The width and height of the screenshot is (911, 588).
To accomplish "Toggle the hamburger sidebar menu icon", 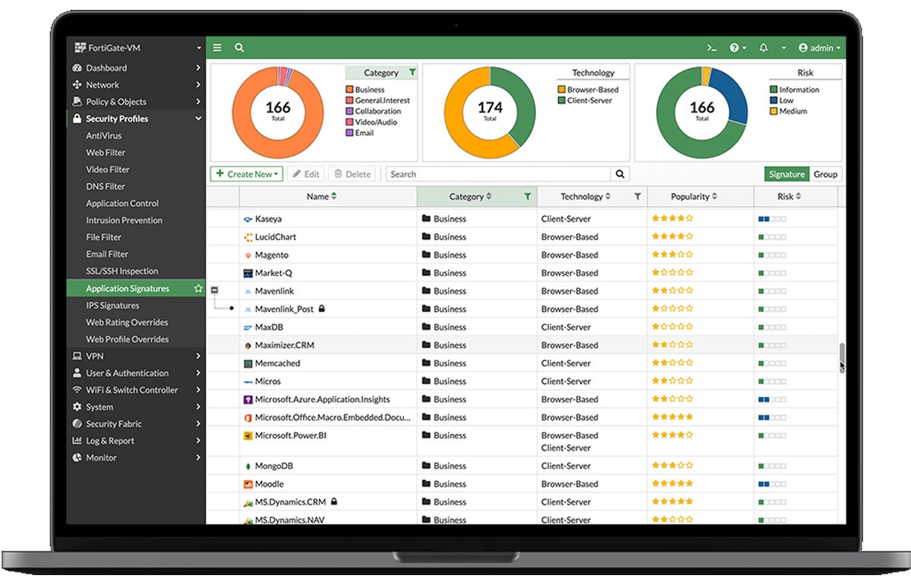I will (217, 48).
